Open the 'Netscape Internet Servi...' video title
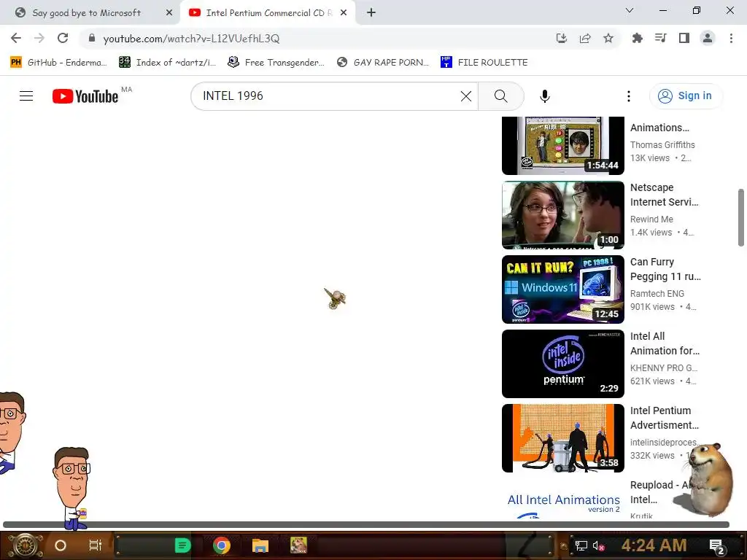 coord(665,195)
